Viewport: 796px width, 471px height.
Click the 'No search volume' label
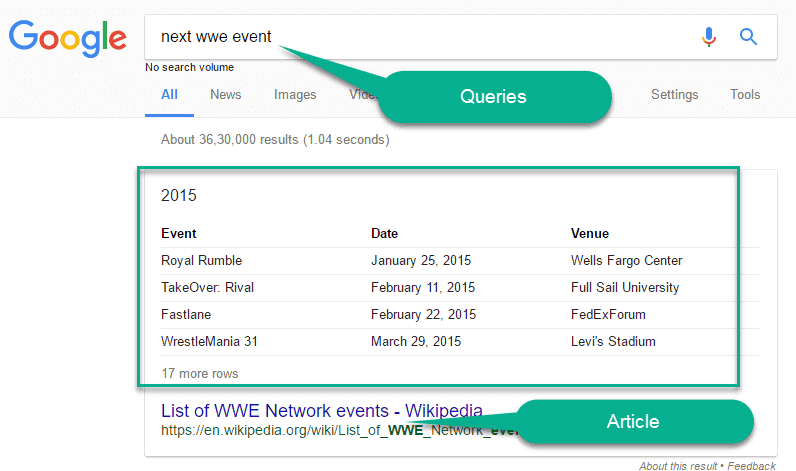coord(189,68)
